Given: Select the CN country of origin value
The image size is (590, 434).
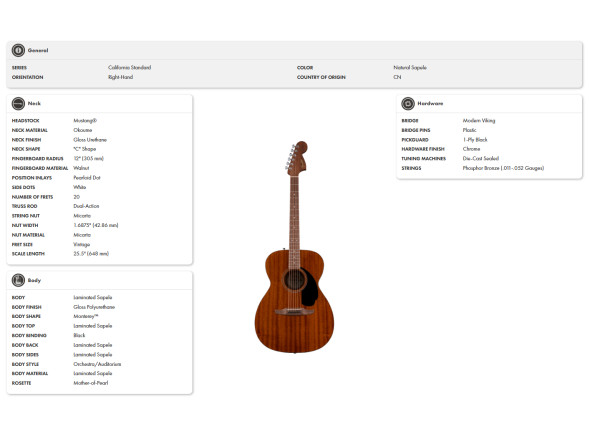Looking at the screenshot, I should point(397,77).
